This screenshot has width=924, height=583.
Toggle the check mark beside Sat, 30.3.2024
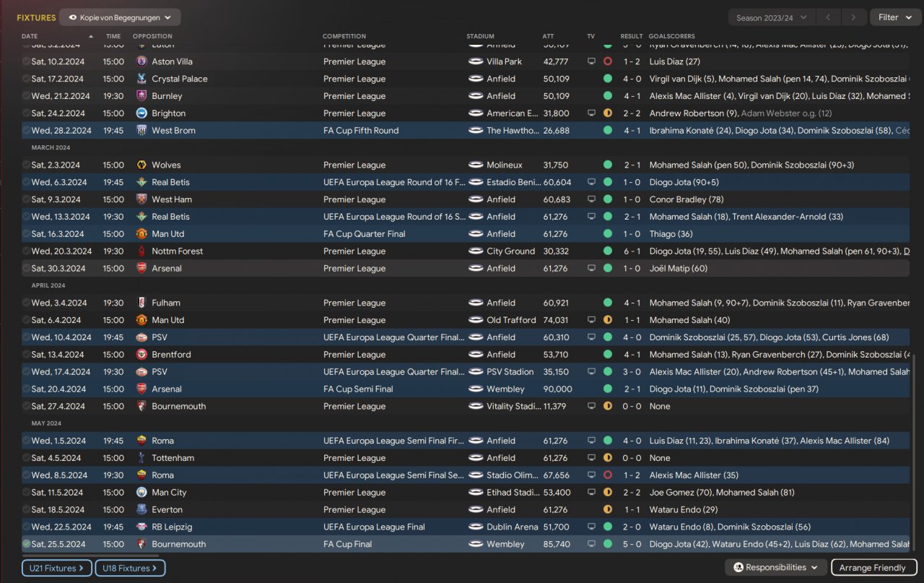(x=27, y=269)
